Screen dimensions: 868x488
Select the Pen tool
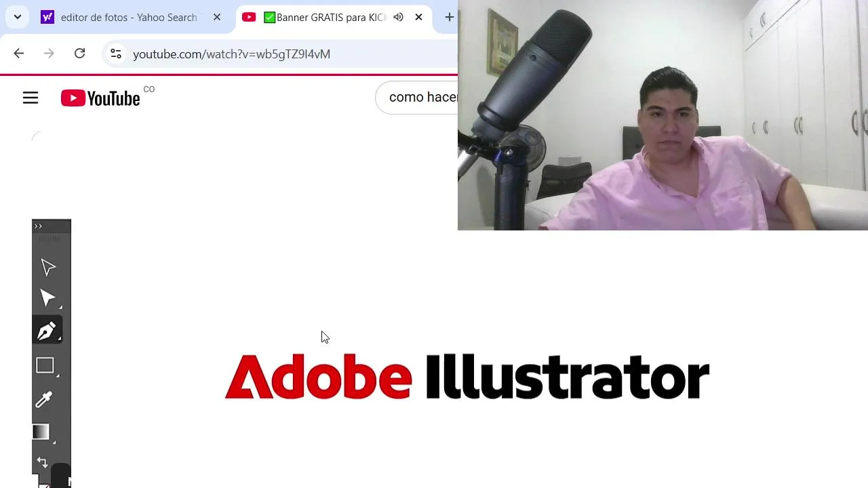pos(47,331)
